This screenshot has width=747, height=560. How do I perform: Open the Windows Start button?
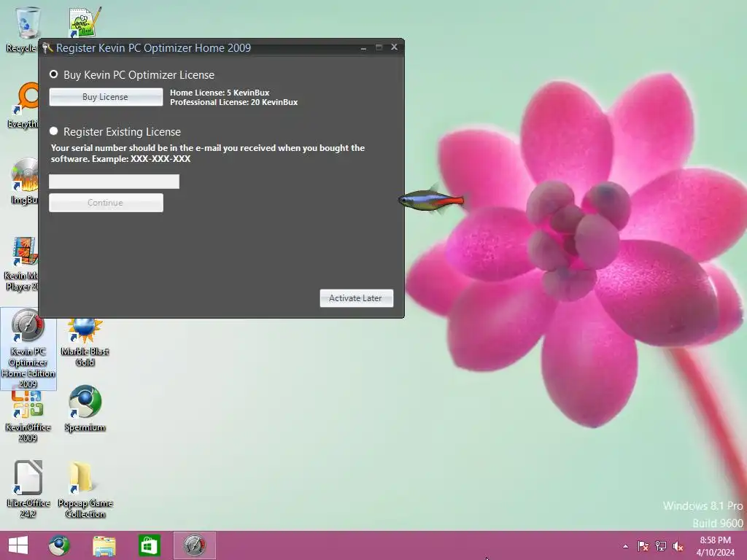(x=18, y=545)
